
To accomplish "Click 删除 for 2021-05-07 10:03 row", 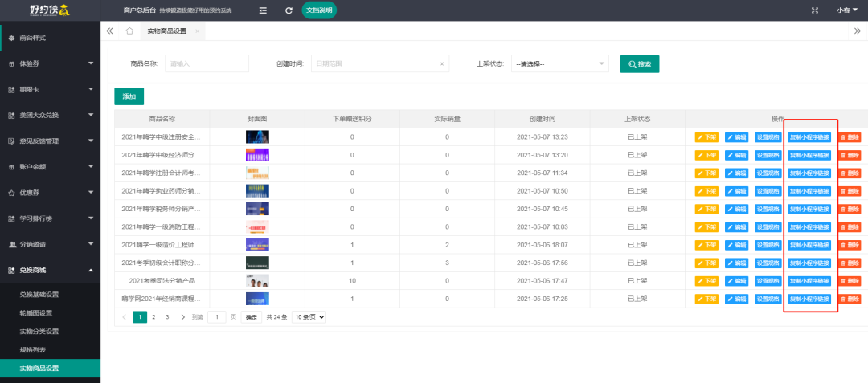I will (850, 227).
